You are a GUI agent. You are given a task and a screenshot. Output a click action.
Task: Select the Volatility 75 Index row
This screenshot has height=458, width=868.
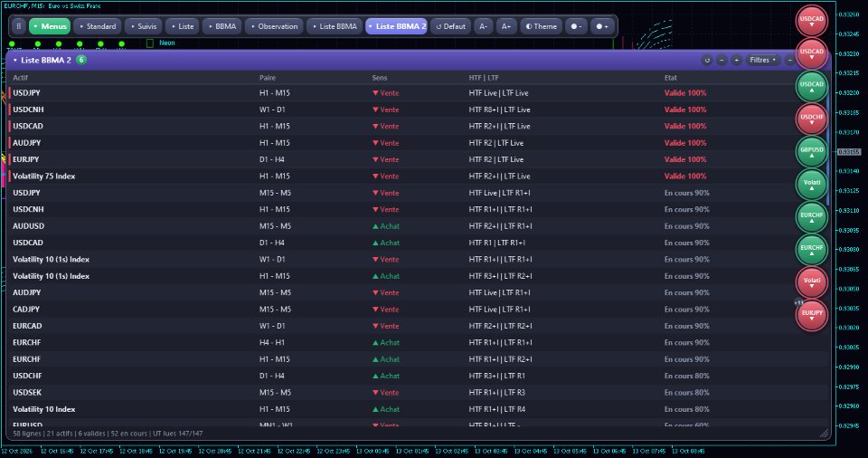coord(418,176)
